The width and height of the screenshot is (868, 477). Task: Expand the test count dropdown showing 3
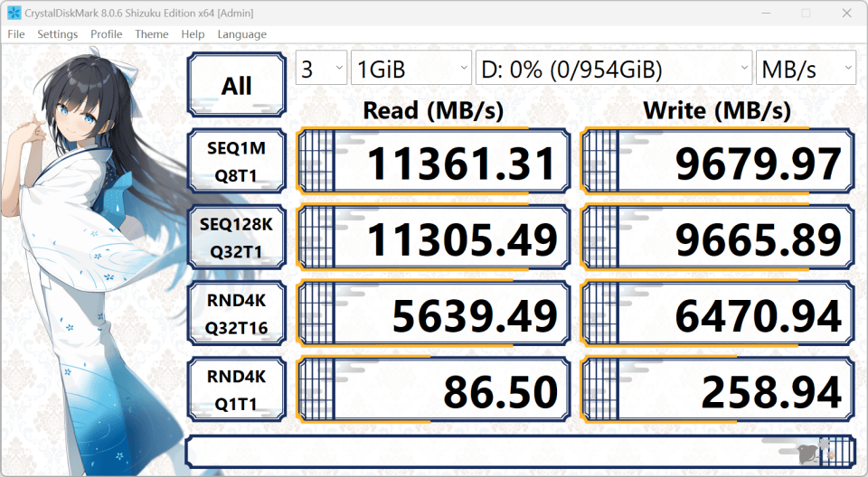tap(321, 68)
